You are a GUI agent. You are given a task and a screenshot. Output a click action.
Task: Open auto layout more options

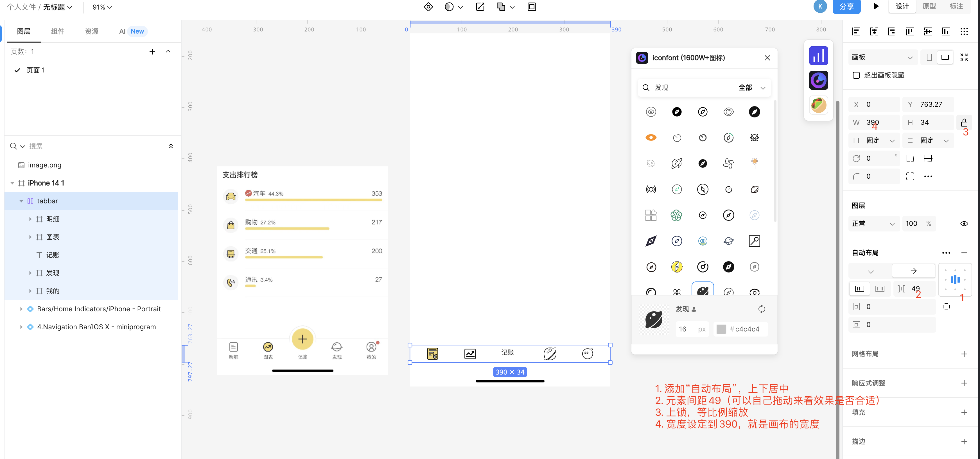click(x=946, y=253)
